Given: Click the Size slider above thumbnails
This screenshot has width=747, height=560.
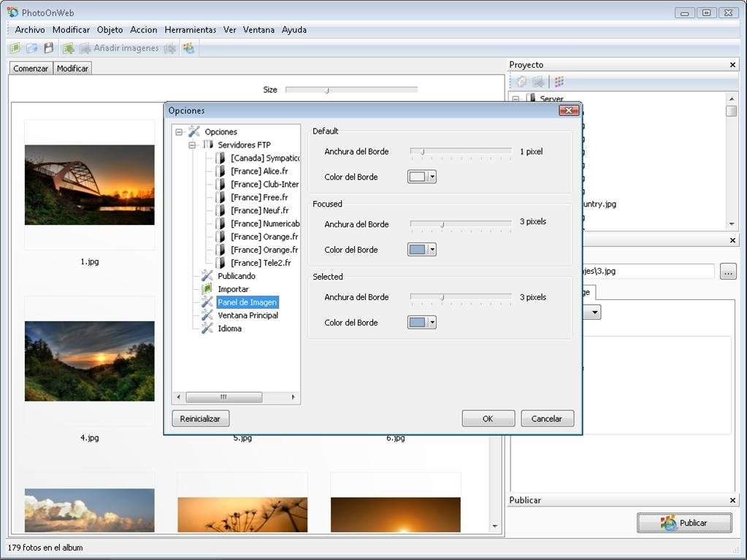Looking at the screenshot, I should click(x=351, y=90).
